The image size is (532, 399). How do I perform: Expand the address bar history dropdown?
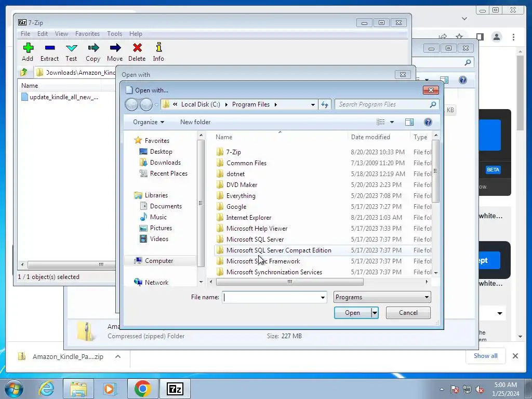click(313, 104)
